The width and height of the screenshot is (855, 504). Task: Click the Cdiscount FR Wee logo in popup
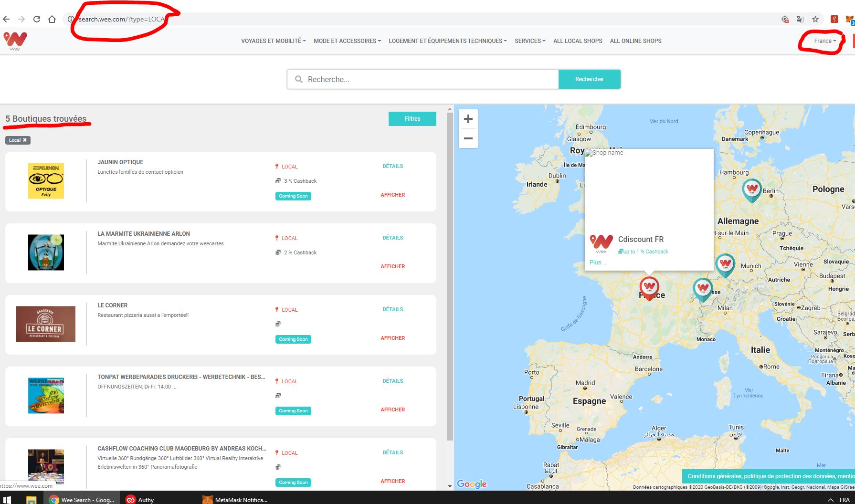tap(602, 243)
